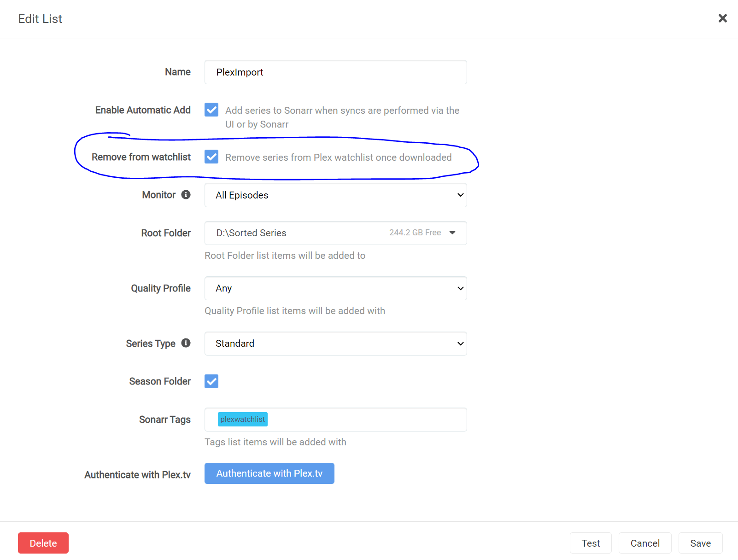Click the Authenticate with Plex.tv button

(269, 473)
